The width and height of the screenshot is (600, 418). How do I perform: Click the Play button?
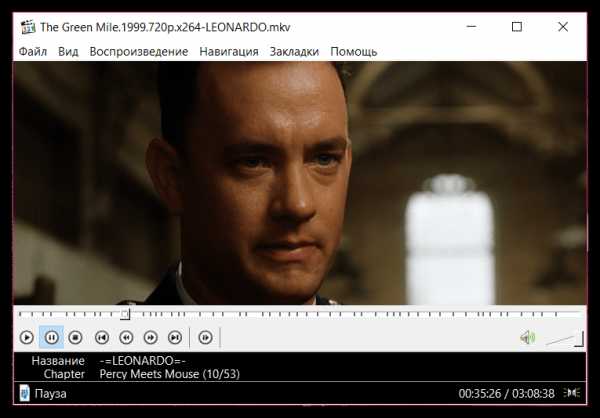click(x=26, y=338)
